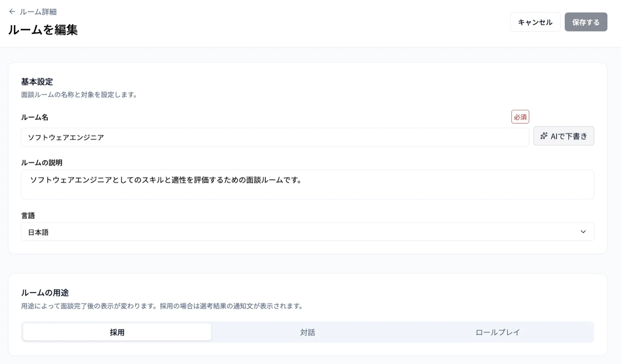The height and width of the screenshot is (364, 621).
Task: Switch to the 対話 purpose tab
Action: (307, 332)
